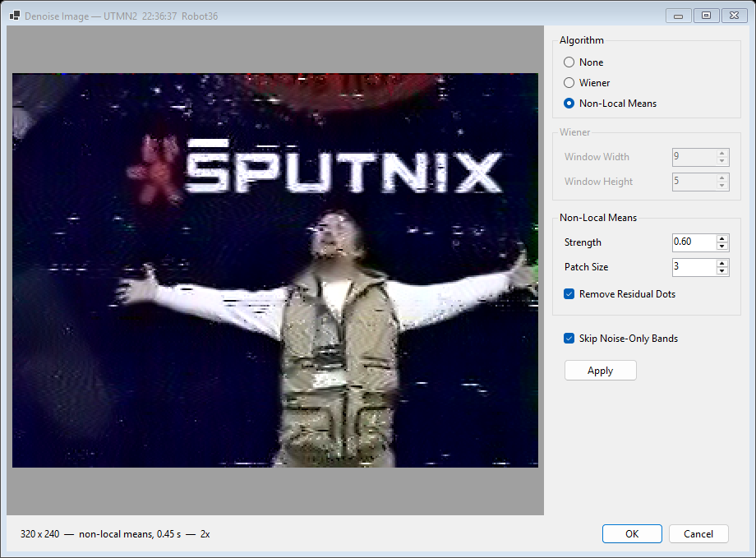Click the 'Patch Size' label
This screenshot has height=558, width=756.
coord(586,267)
